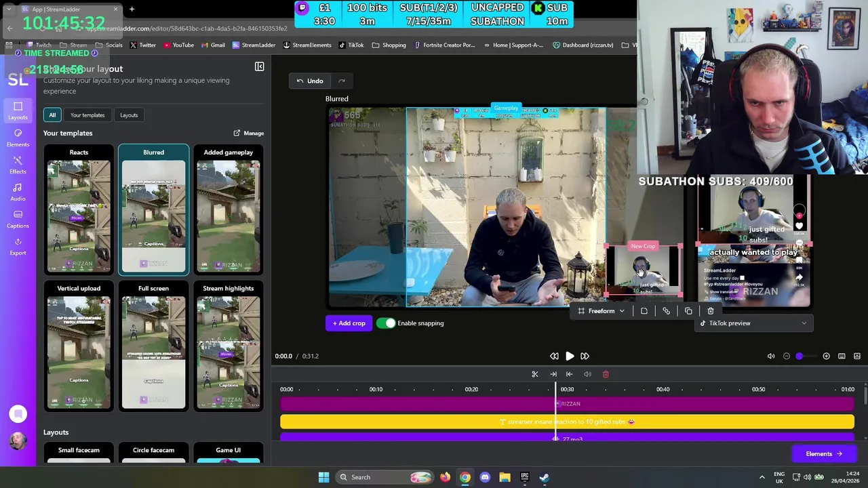
Task: Select the New Crop box on canvas
Action: pyautogui.click(x=643, y=271)
